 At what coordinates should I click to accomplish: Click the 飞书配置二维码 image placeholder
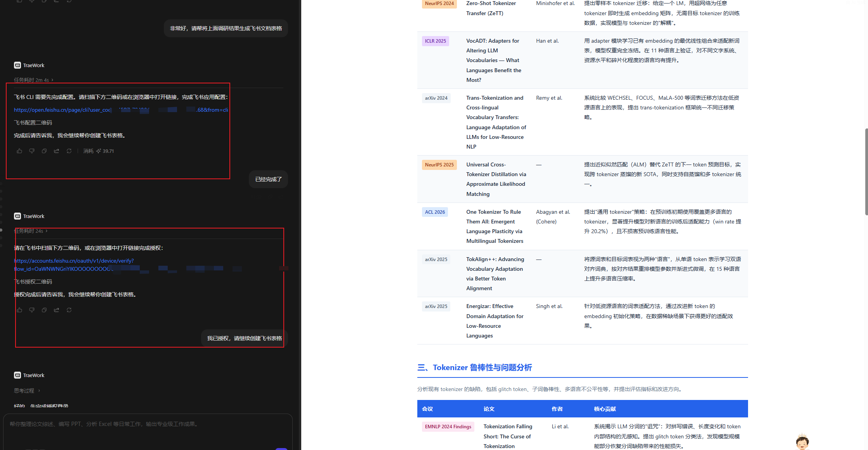coord(33,123)
